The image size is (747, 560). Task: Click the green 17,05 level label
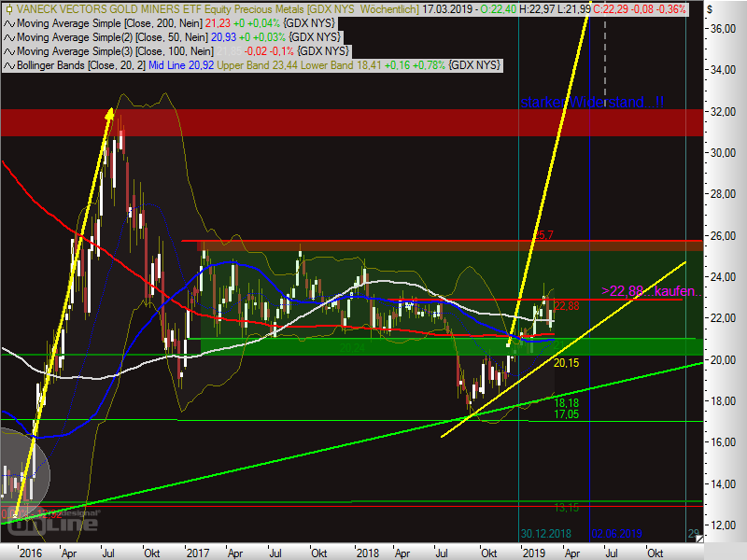point(567,413)
